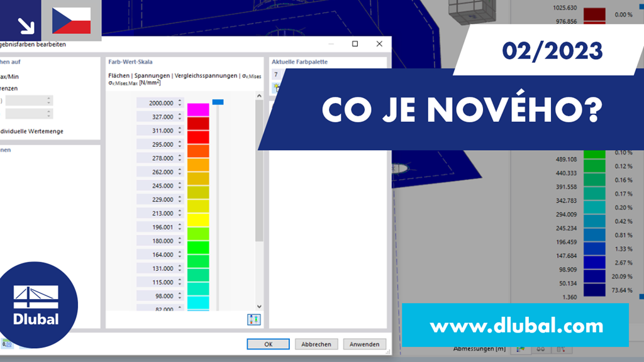Click the OK button

[268, 344]
